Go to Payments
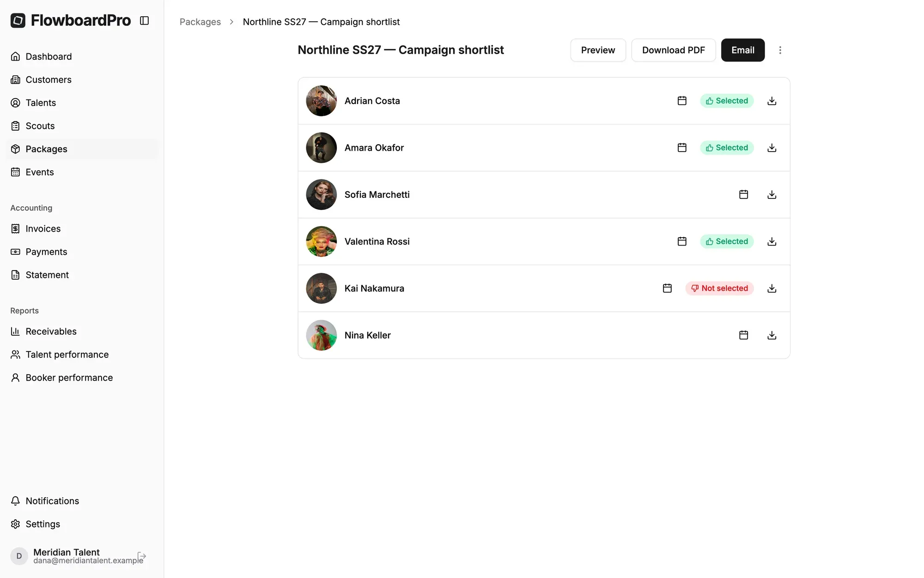The height and width of the screenshot is (578, 924). click(82, 252)
